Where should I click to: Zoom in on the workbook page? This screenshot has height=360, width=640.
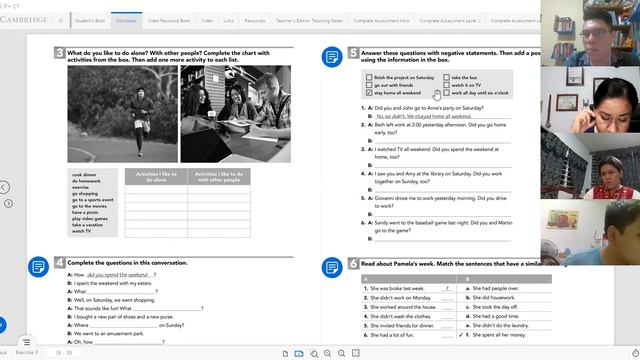pos(328,353)
